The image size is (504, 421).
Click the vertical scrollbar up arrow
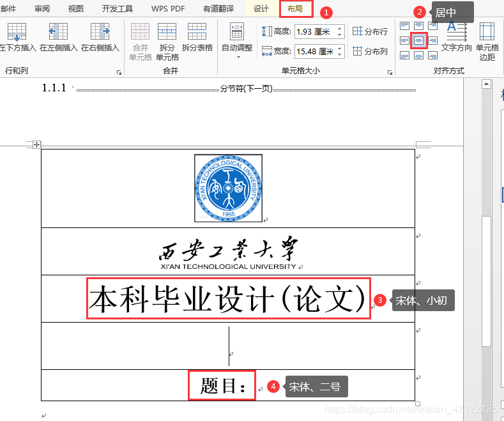[486, 84]
